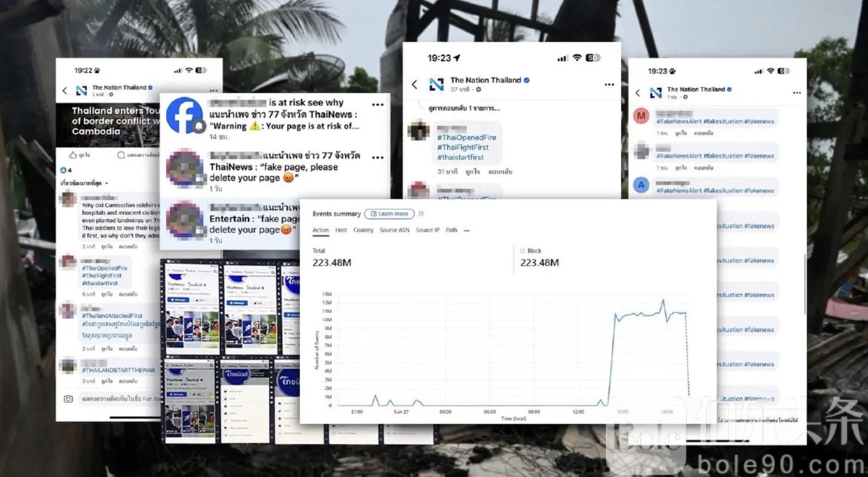Select the Source IP tab
The width and height of the screenshot is (868, 477).
pos(428,230)
